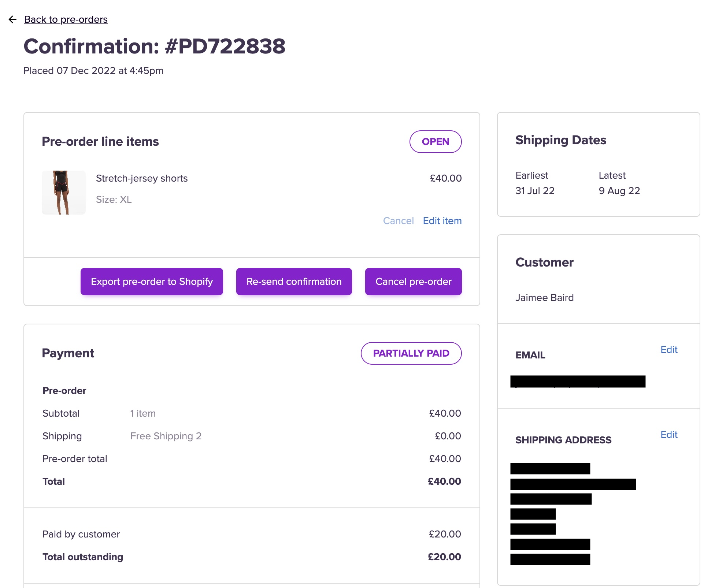This screenshot has height=588, width=704.
Task: Click the Confirmation #PD722838 heading
Action: tap(154, 46)
